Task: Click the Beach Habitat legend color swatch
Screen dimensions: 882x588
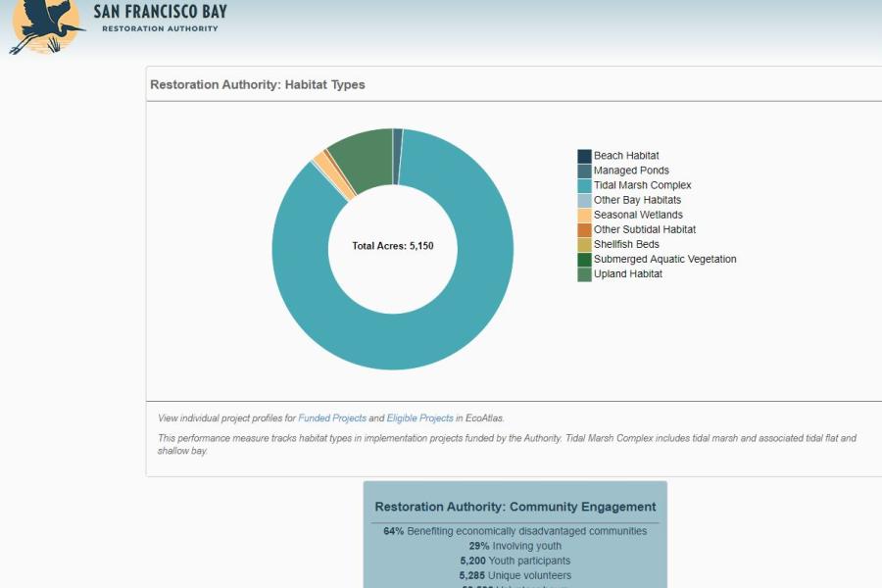Action: coord(584,156)
